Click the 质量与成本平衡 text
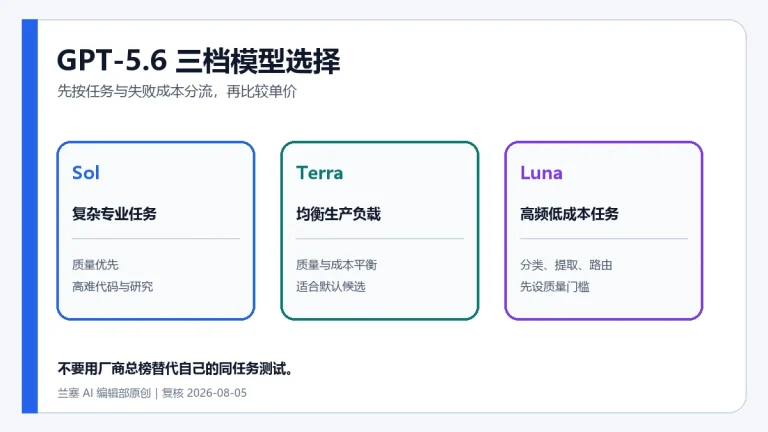Screen dimensions: 768x432 point(336,265)
